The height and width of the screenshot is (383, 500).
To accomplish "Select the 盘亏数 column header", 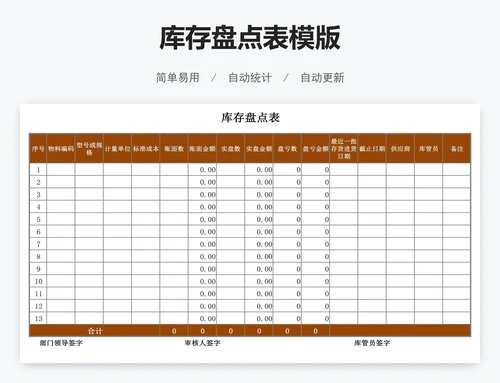I will pyautogui.click(x=287, y=149).
